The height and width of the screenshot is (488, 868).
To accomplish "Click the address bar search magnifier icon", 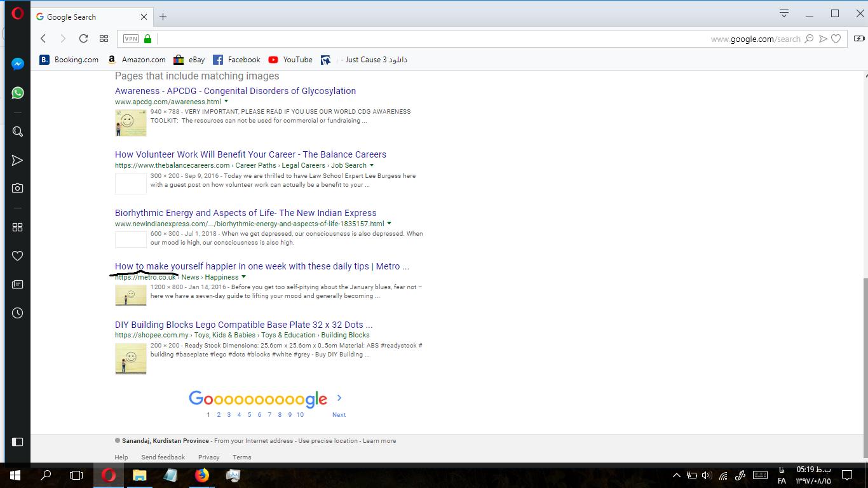I will tap(809, 39).
